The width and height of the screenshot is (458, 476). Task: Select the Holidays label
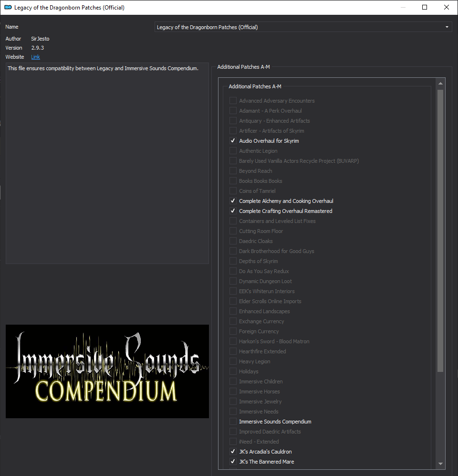[x=249, y=371]
